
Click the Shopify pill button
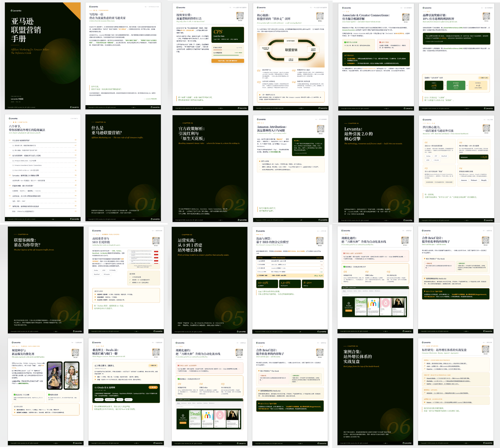click(484, 180)
